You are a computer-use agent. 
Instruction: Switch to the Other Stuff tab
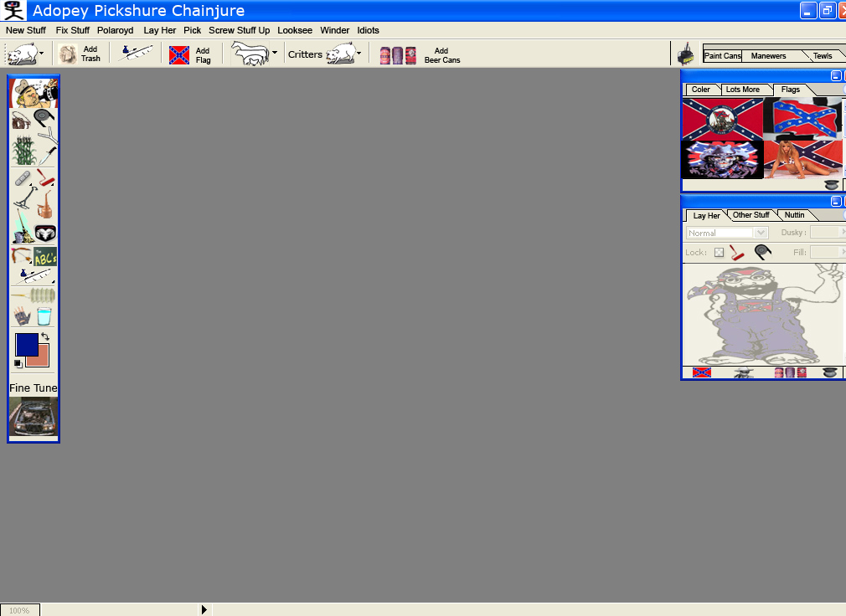[751, 215]
